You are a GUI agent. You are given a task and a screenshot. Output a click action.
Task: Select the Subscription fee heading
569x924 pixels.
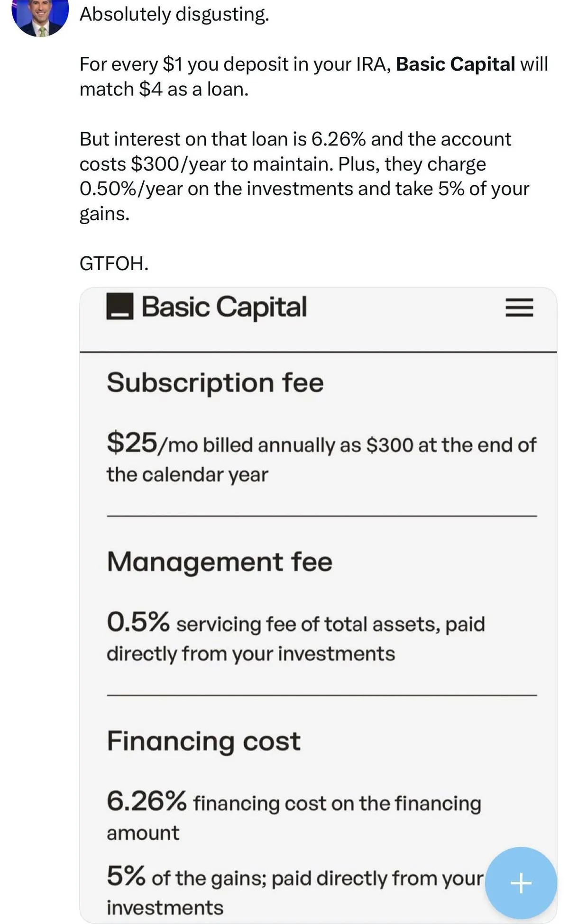(215, 382)
